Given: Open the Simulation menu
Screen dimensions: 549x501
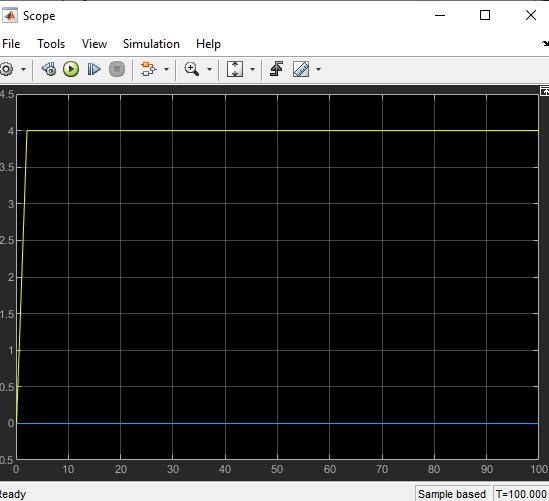Looking at the screenshot, I should [x=151, y=44].
